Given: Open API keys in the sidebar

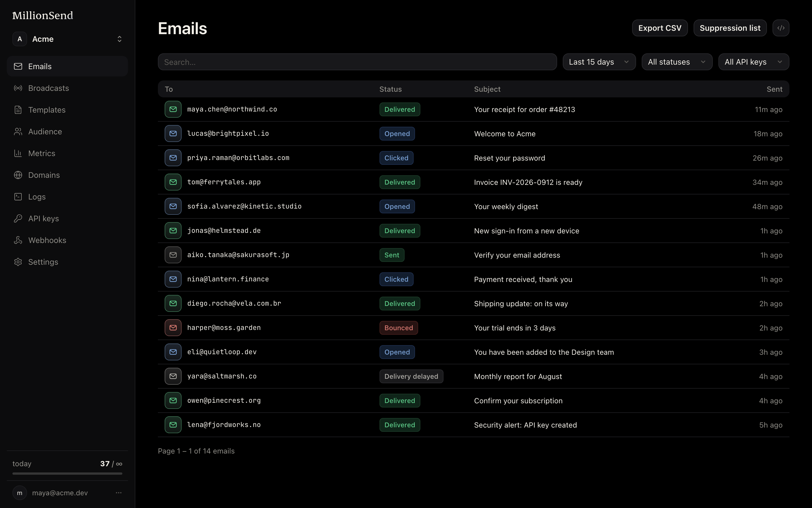Looking at the screenshot, I should pos(67,218).
